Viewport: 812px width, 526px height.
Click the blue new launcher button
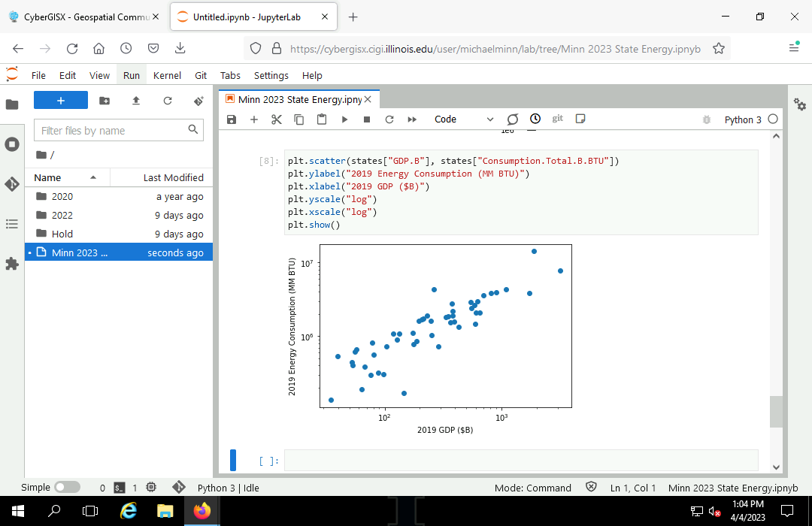(61, 101)
